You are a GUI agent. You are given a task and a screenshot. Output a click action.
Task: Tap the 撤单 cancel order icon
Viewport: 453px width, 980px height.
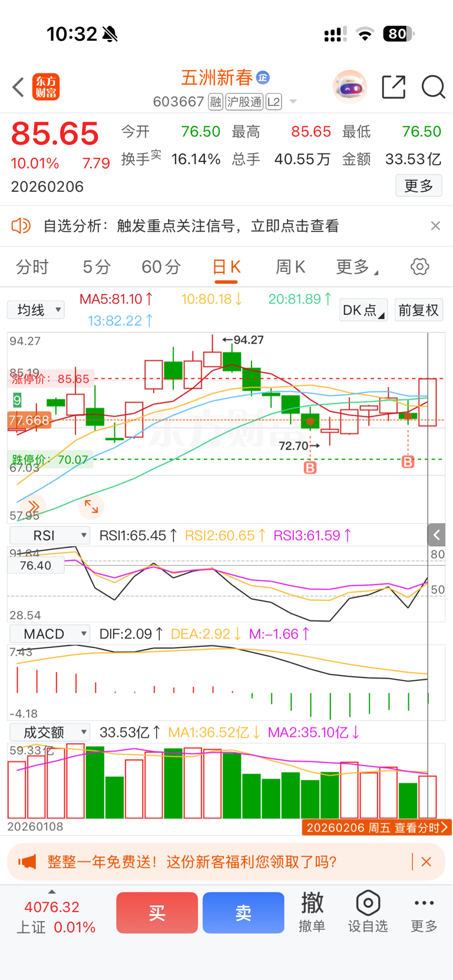tap(312, 912)
